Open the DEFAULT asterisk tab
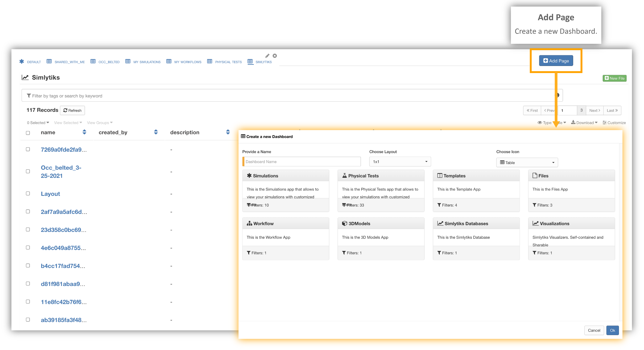Screen dimensions: 644x350 (x=30, y=62)
